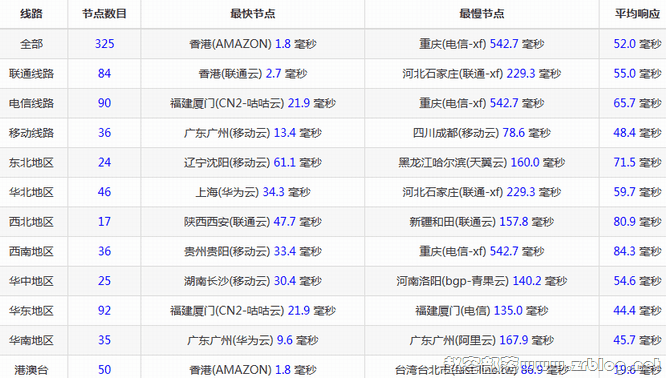This screenshot has height=378, width=666.
Task: Select the 西南地区 row label
Action: (x=31, y=251)
